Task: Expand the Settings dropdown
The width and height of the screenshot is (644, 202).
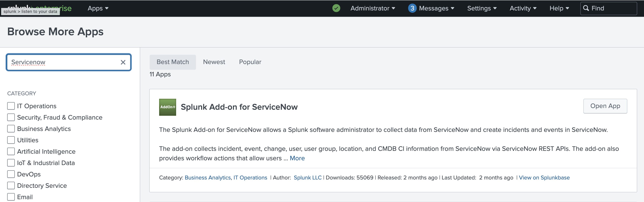Action: (481, 8)
